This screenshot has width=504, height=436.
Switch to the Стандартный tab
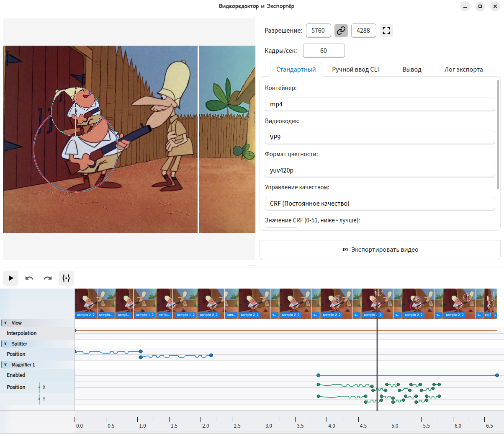point(296,70)
